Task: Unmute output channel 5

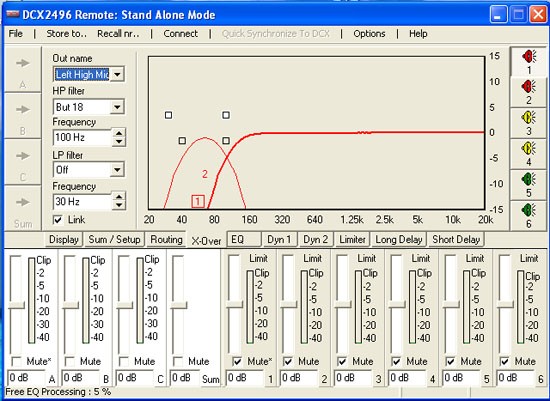Action: [x=450, y=361]
